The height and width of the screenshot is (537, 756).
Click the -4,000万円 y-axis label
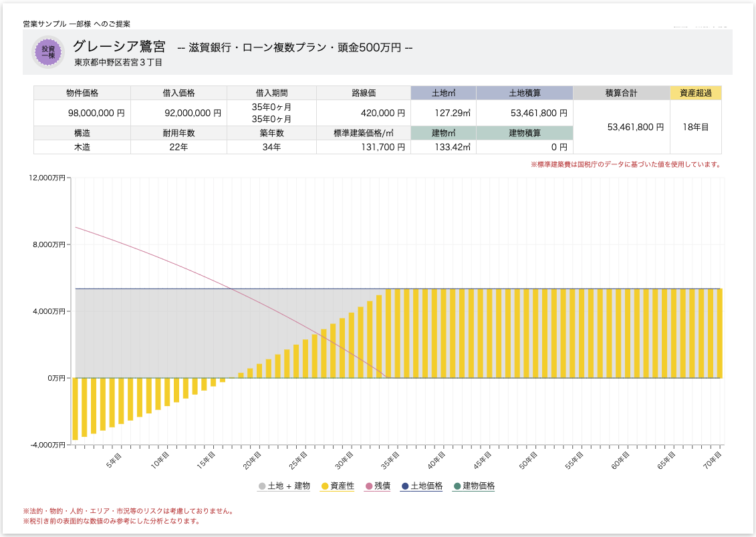[47, 445]
